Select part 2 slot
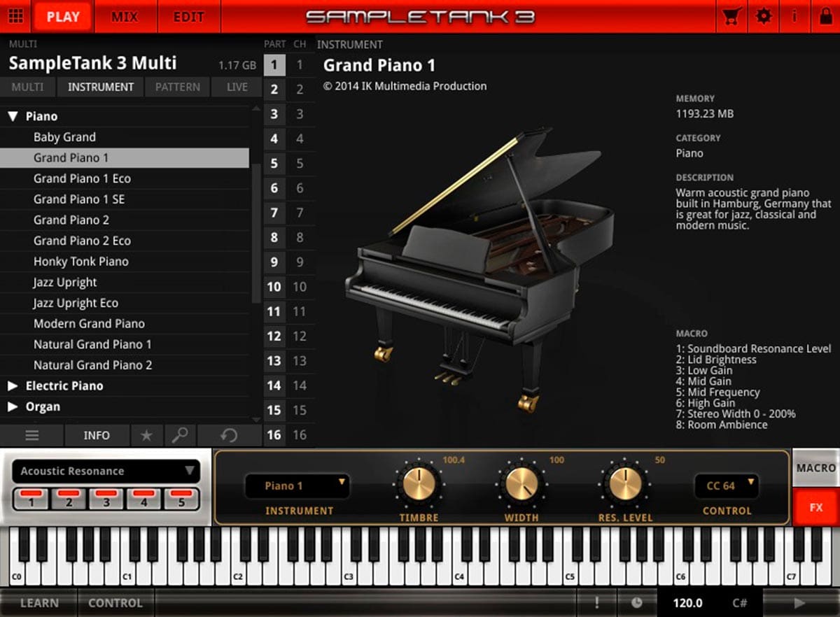The width and height of the screenshot is (840, 617). [274, 90]
